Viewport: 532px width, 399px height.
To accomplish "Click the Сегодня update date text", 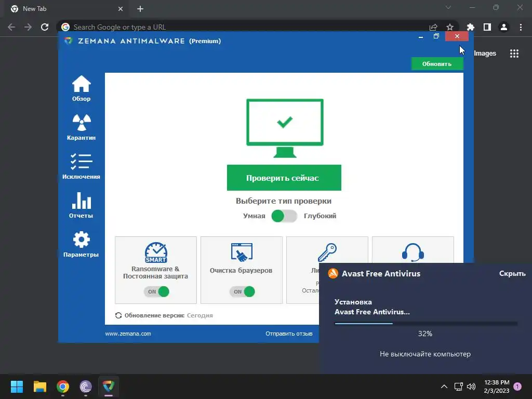I will 200,315.
